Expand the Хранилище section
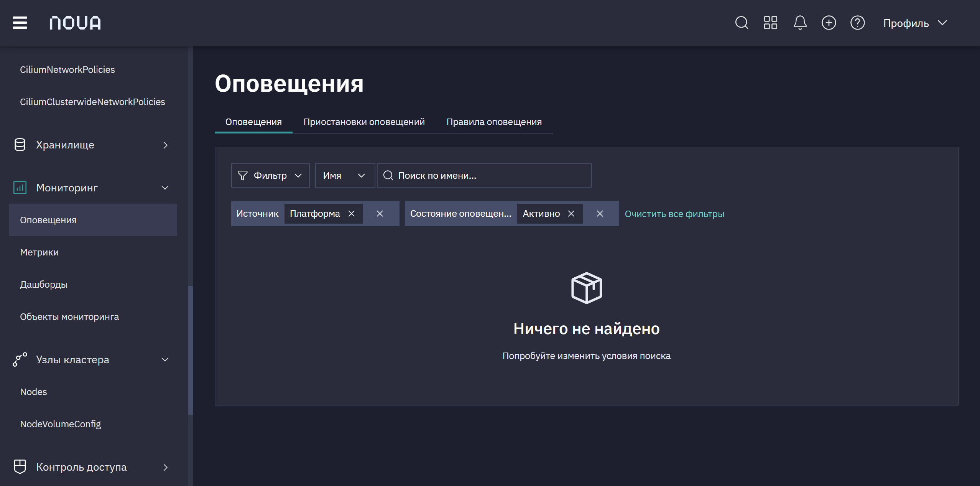The width and height of the screenshot is (980, 486). 165,145
